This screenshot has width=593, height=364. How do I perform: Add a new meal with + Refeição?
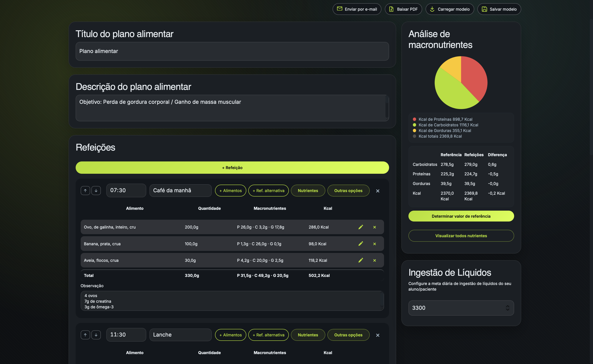[232, 167]
